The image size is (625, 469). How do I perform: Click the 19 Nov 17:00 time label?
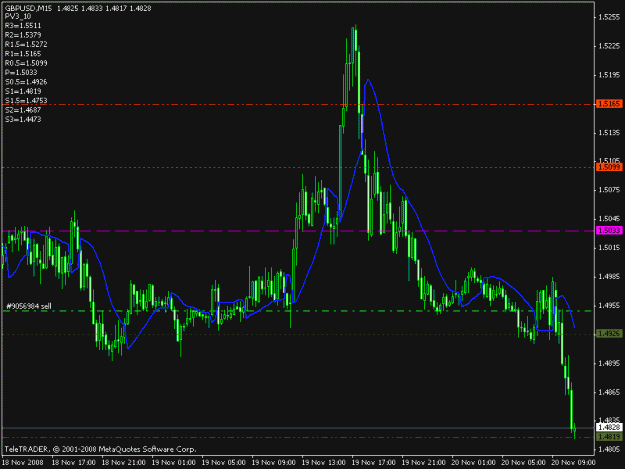373,463
